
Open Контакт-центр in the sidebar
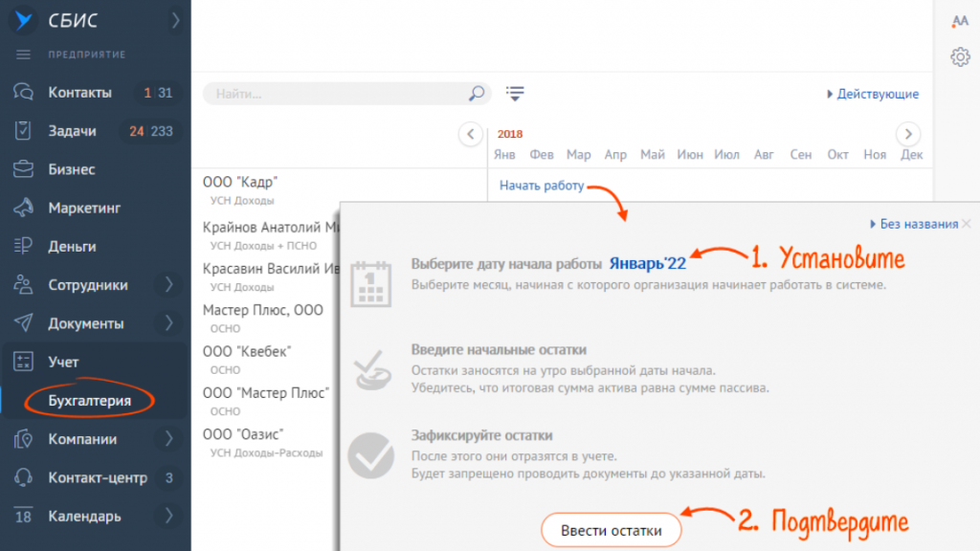pos(99,478)
